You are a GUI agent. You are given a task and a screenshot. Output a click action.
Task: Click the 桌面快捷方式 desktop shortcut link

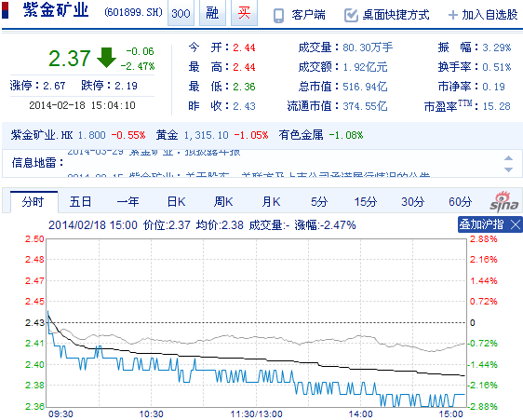[x=396, y=15]
